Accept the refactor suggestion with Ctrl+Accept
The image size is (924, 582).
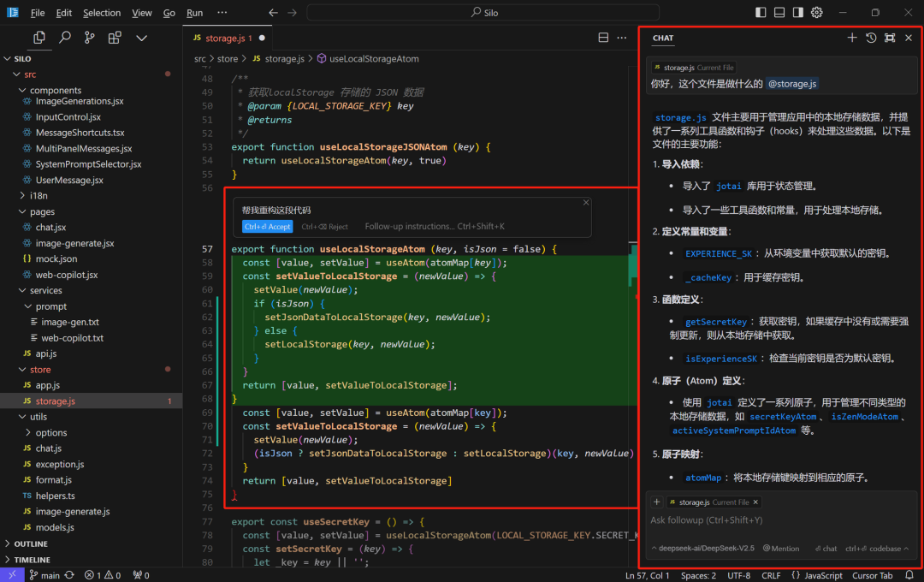coord(267,226)
